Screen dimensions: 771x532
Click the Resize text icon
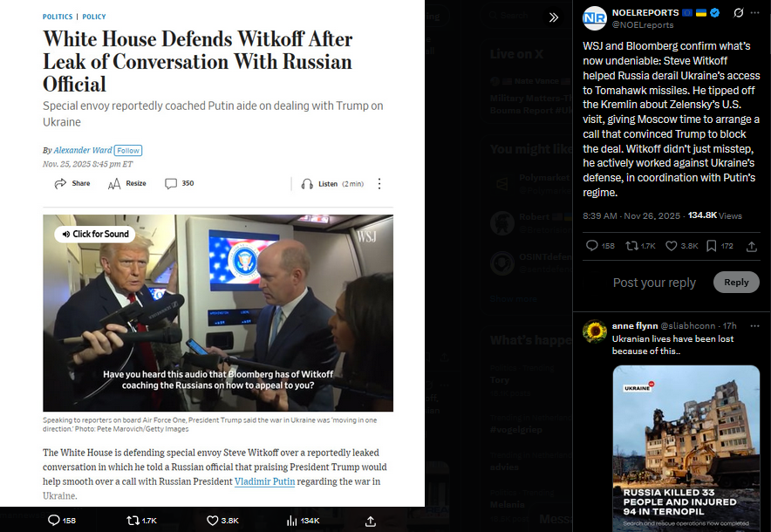pyautogui.click(x=114, y=184)
